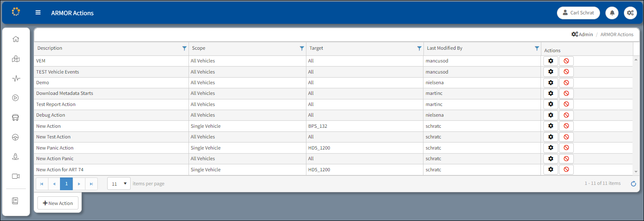This screenshot has width=644, height=221.
Task: Open the Last Modified By column filter
Action: click(537, 48)
